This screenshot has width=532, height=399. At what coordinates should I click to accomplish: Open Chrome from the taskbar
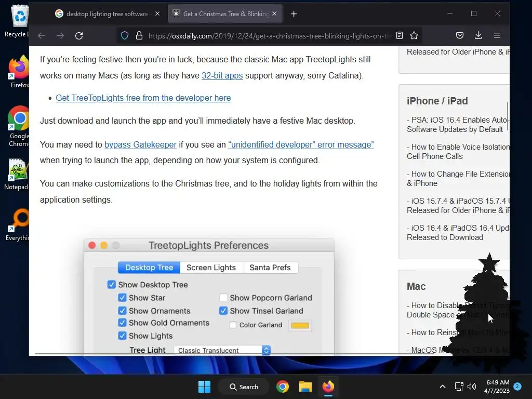282,387
